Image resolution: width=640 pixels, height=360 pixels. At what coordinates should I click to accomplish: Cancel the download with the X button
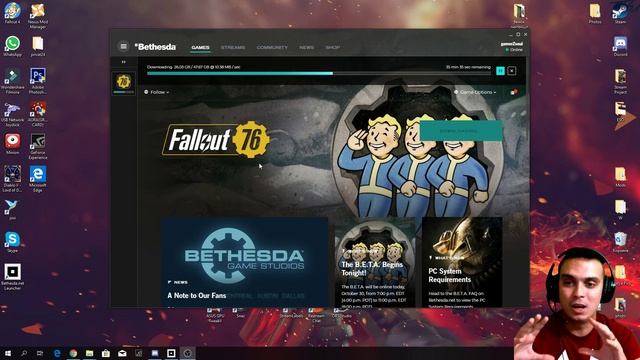pos(511,71)
